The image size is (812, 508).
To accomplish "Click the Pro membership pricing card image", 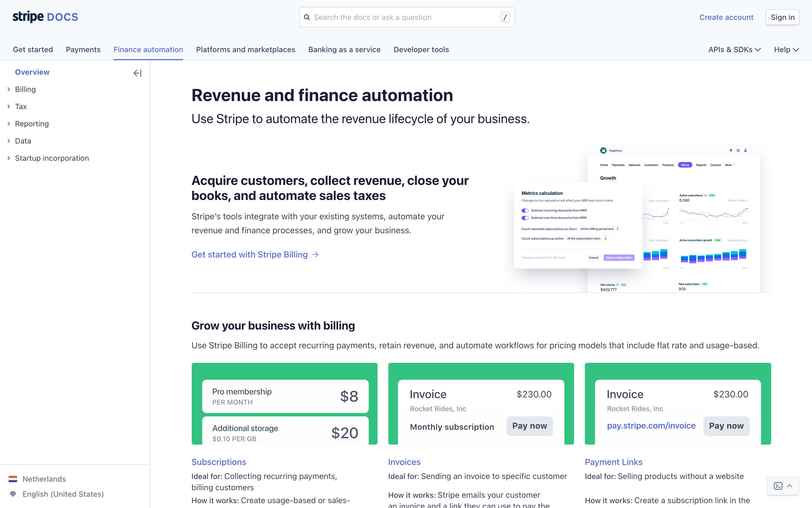I will point(285,403).
